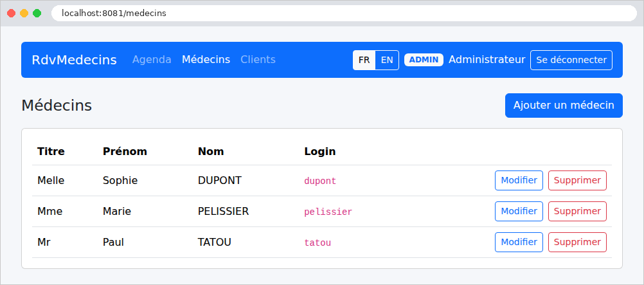The height and width of the screenshot is (285, 644).
Task: Delete doctor Sophie DUPONT
Action: point(577,180)
